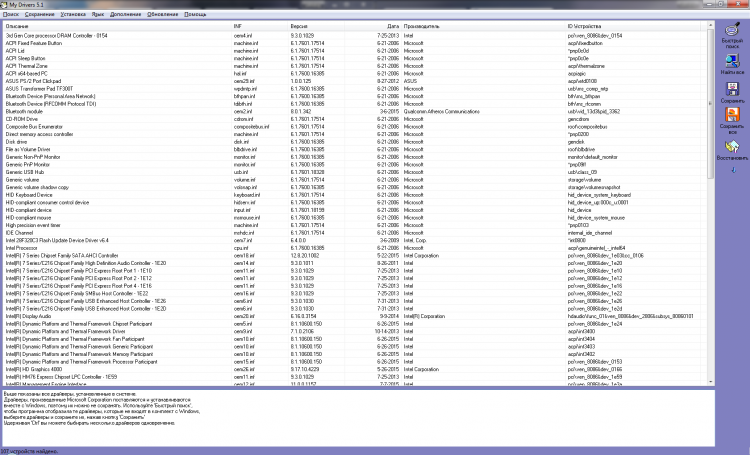This screenshot has height=455, width=750.
Task: Select the HID-compliant consumer control device row
Action: (x=354, y=202)
